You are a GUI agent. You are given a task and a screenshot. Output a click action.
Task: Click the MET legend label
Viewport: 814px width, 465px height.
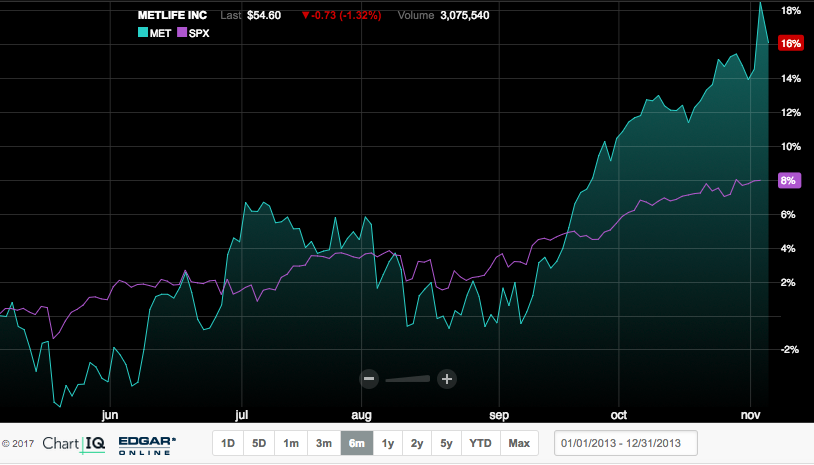click(x=160, y=33)
